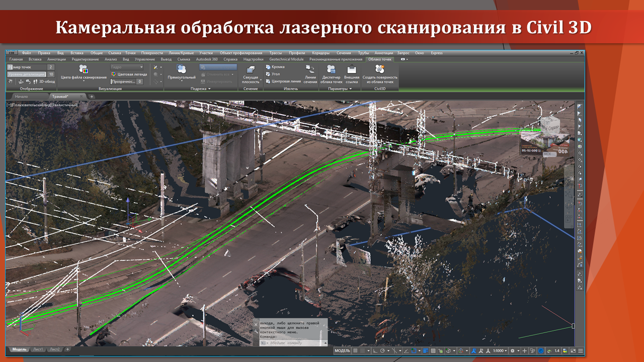Click the dynamic UCS icon
The width and height of the screenshot is (644, 362).
[460, 350]
